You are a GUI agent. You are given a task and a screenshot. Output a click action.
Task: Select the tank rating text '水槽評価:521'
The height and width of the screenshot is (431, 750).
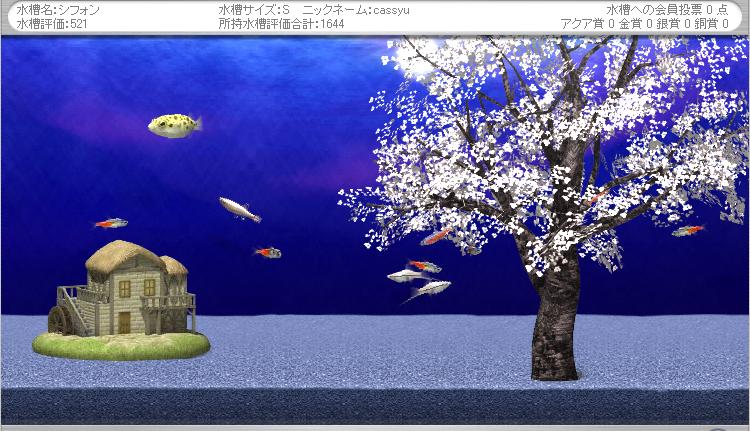(52, 23)
